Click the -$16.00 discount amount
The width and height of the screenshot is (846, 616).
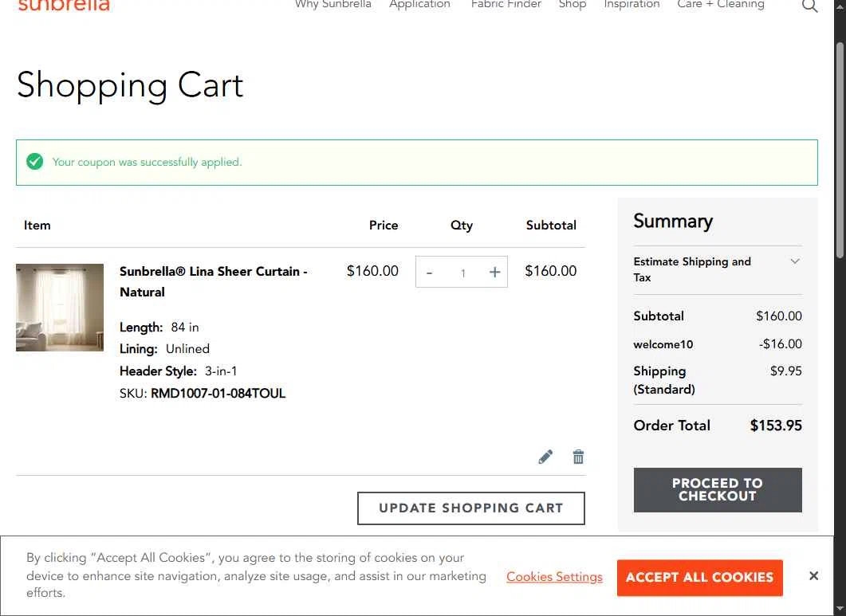coord(780,344)
